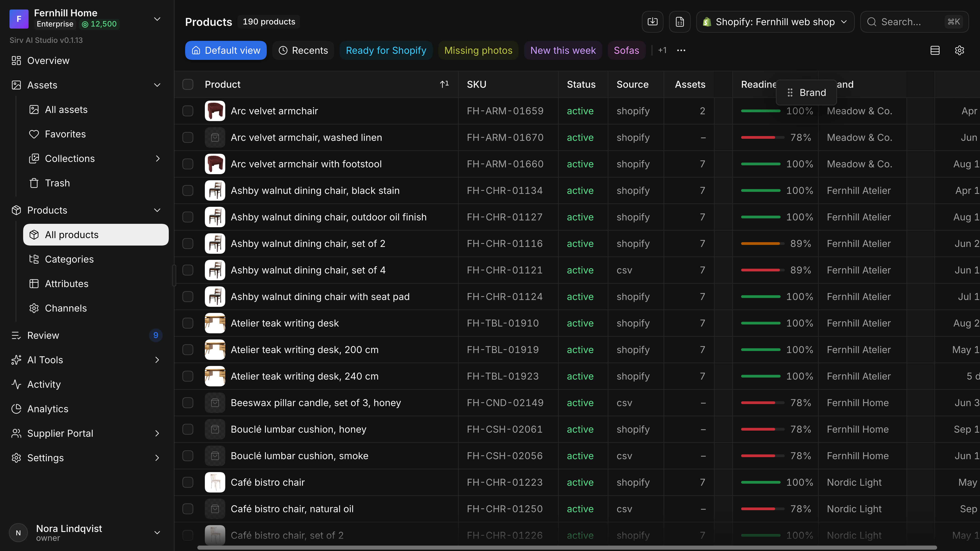
Task: Open Activity in the sidebar
Action: tap(87, 384)
